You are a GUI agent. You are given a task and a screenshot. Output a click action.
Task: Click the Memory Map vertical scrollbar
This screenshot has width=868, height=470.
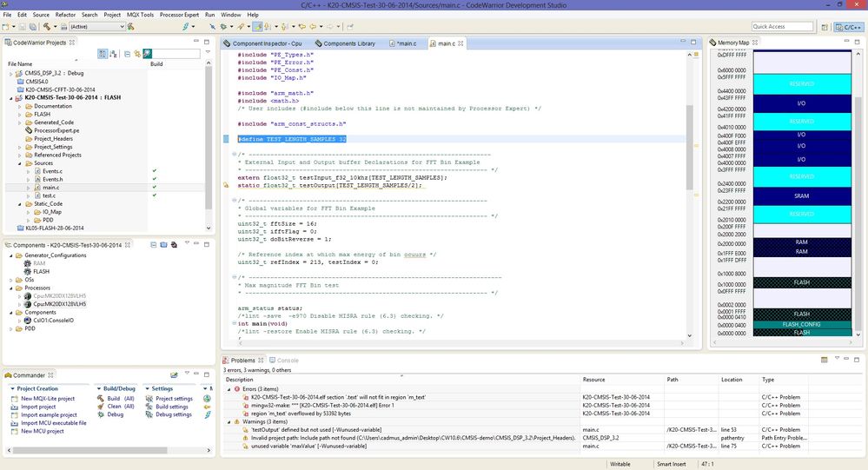coord(858,213)
